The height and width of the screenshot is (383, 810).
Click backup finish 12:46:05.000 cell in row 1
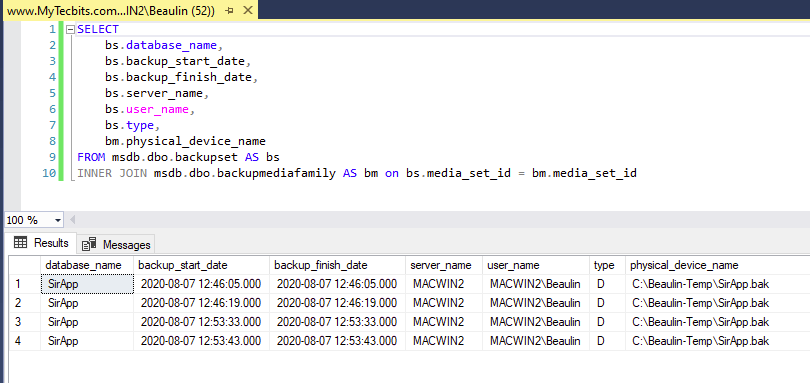click(x=337, y=284)
